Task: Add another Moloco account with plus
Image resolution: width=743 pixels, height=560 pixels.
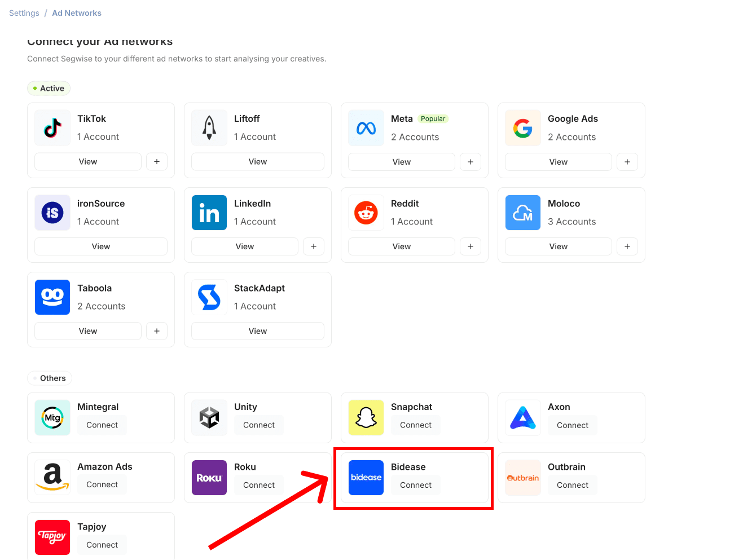Action: [627, 246]
